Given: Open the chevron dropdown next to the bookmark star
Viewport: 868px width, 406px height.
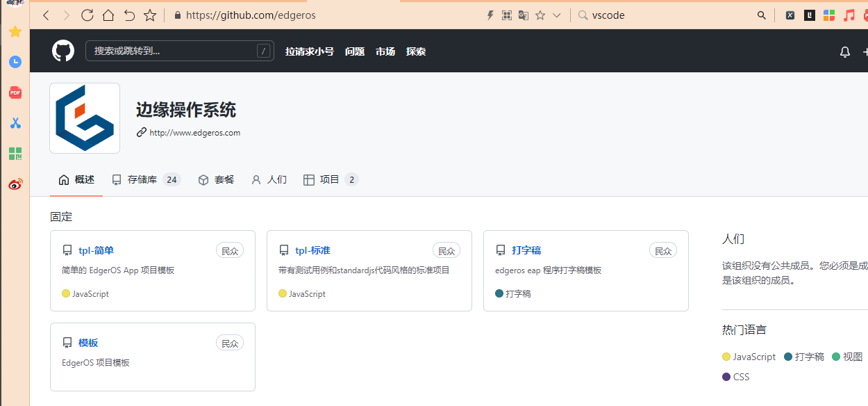Looking at the screenshot, I should [556, 15].
